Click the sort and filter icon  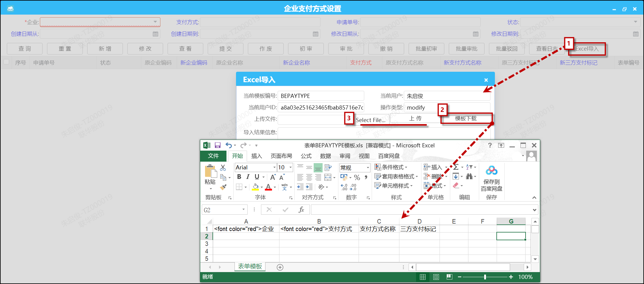click(x=469, y=167)
